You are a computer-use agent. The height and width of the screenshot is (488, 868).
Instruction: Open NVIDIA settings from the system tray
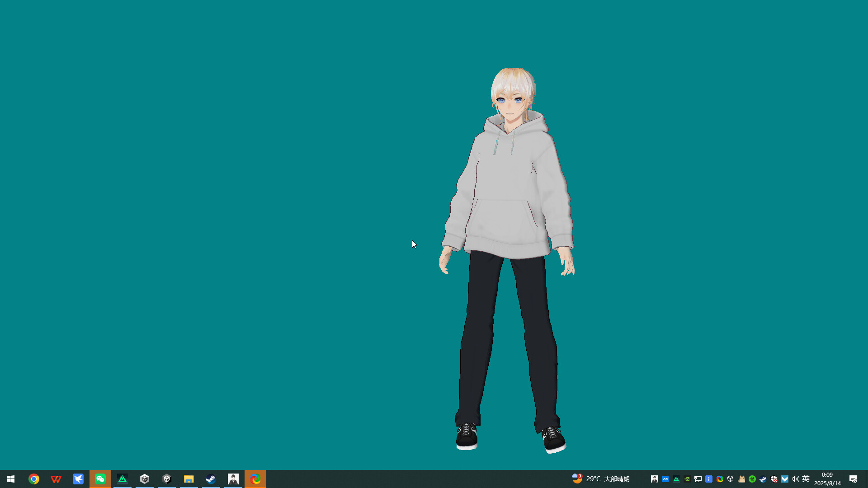pos(687,479)
